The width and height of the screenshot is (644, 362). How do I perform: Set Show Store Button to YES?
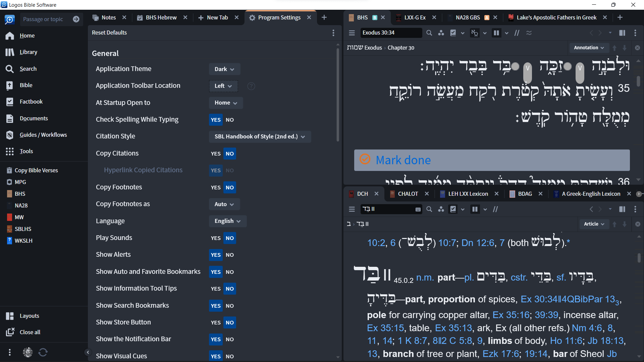216,322
